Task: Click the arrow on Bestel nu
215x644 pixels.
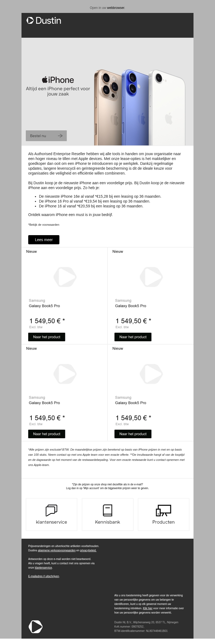Action: coord(60,136)
